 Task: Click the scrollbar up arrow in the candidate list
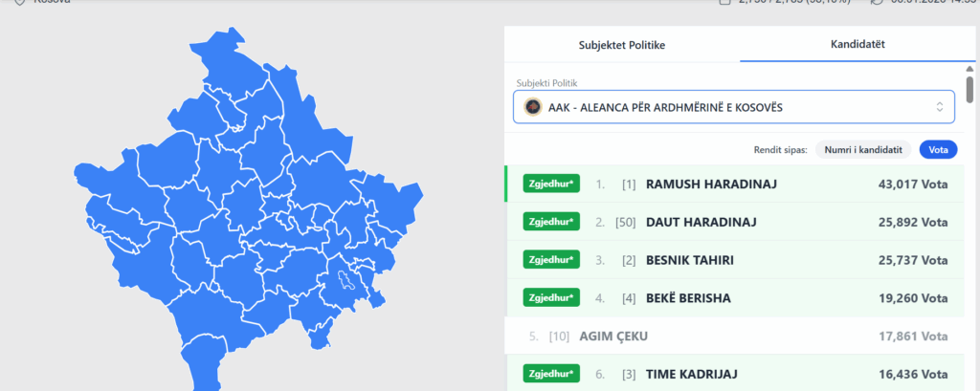[970, 70]
